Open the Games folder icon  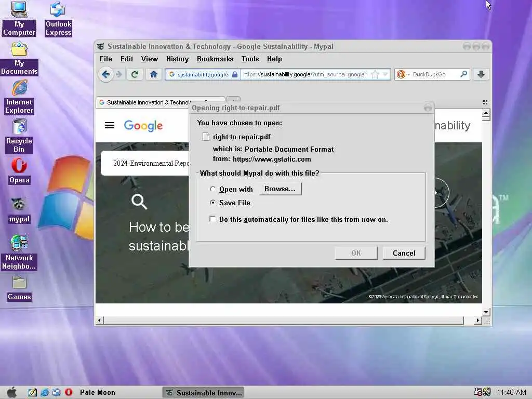point(19,288)
